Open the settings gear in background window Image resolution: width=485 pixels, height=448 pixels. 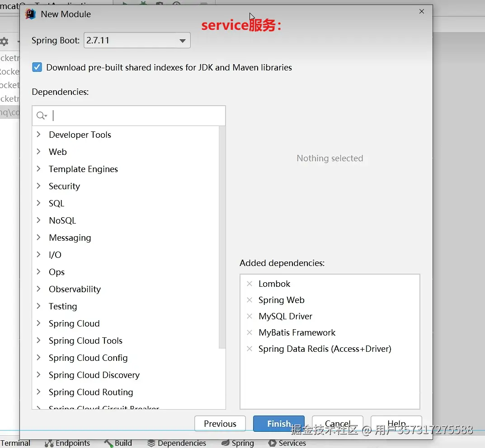point(5,42)
